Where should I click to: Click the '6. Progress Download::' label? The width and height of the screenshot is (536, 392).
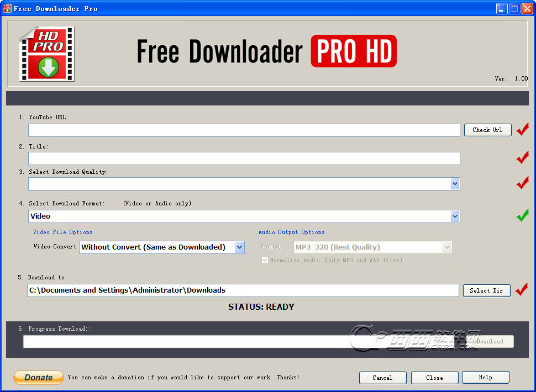coord(55,329)
